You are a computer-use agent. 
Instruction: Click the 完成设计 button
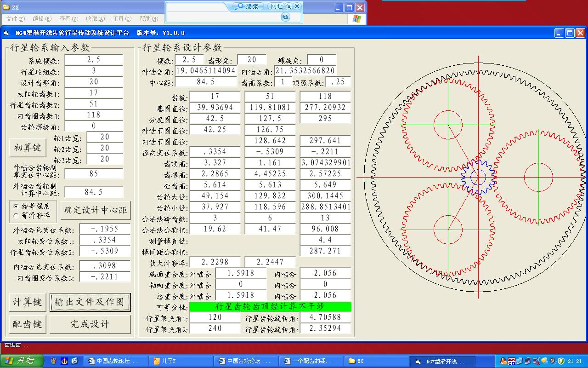[x=90, y=324]
